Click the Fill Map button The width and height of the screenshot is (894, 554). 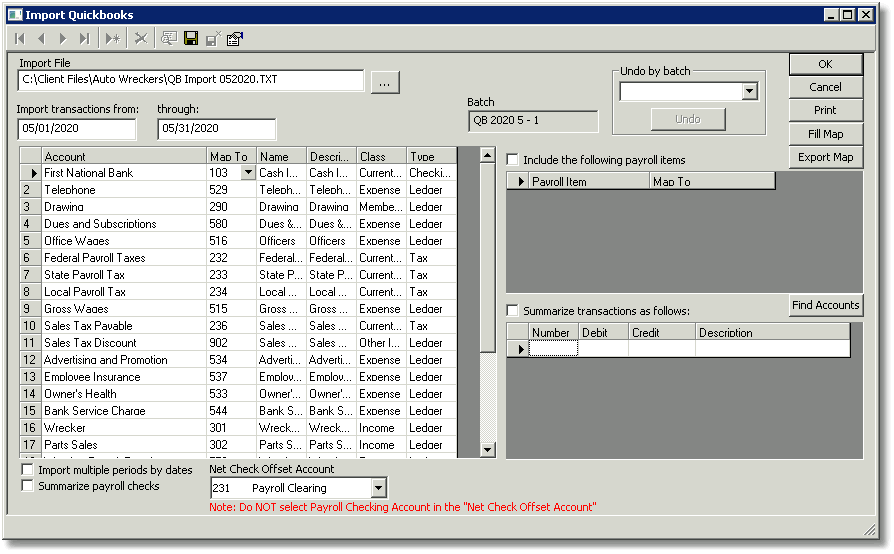pos(825,134)
